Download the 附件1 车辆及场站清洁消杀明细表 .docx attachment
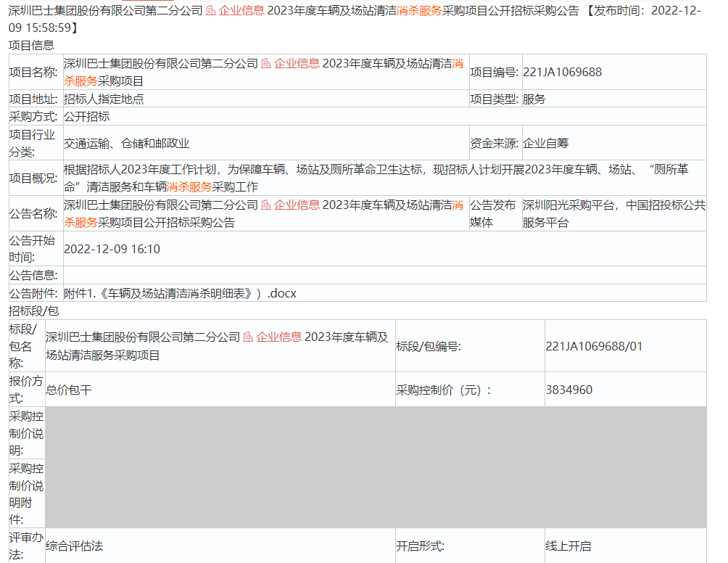This screenshot has width=728, height=563. 180,294
